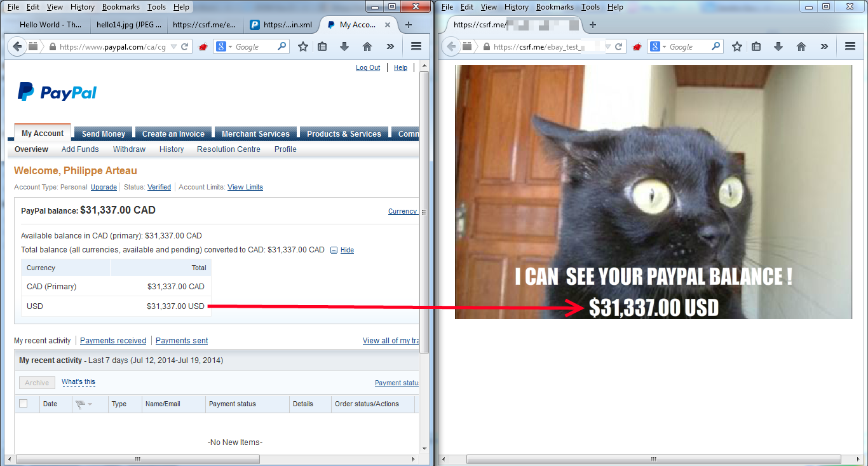Viewport: 868px width, 466px height.
Task: Click the Log Out link
Action: click(x=368, y=68)
